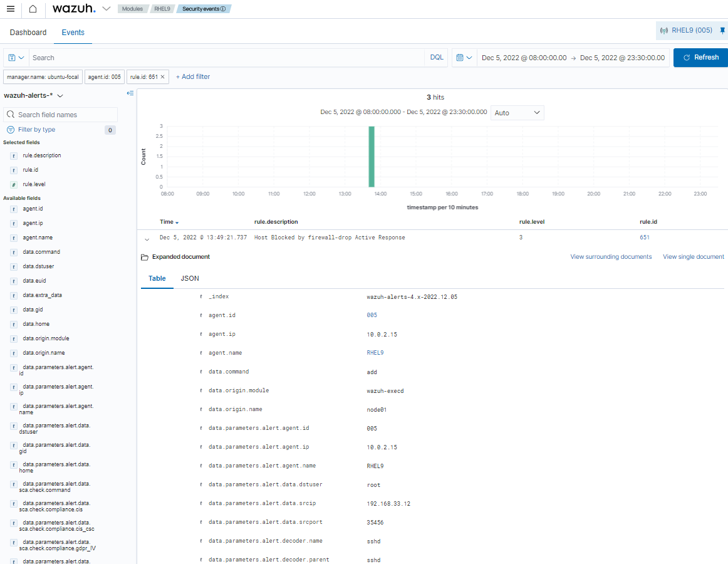Screen dimensions: 728x564
Task: Open rule id 651 link in the row
Action: pyautogui.click(x=645, y=238)
